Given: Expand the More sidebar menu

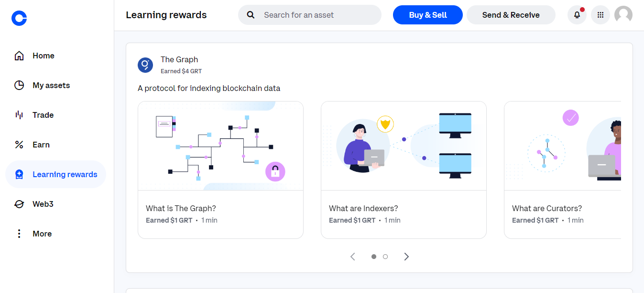Looking at the screenshot, I should click(19, 234).
